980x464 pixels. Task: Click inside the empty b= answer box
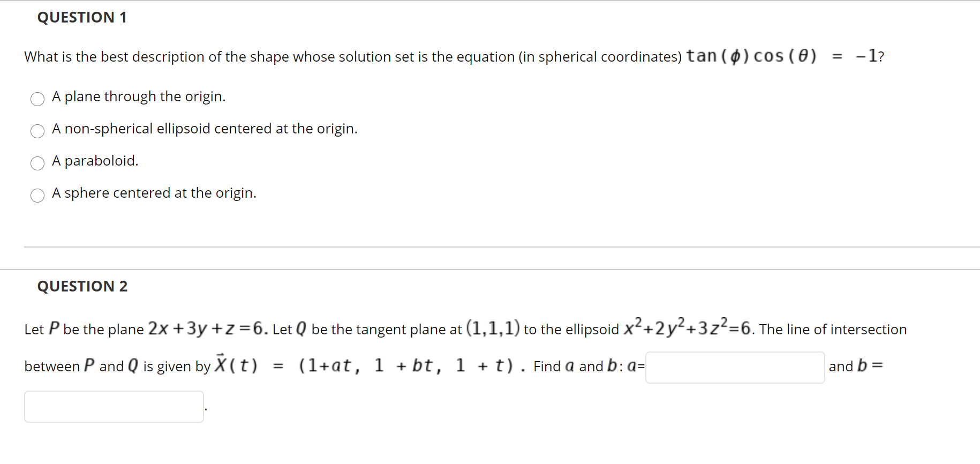point(113,407)
